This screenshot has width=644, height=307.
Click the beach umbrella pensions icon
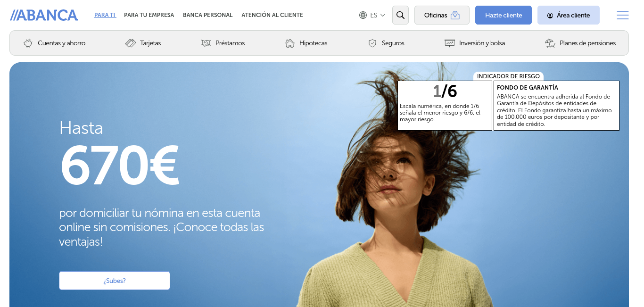(550, 43)
